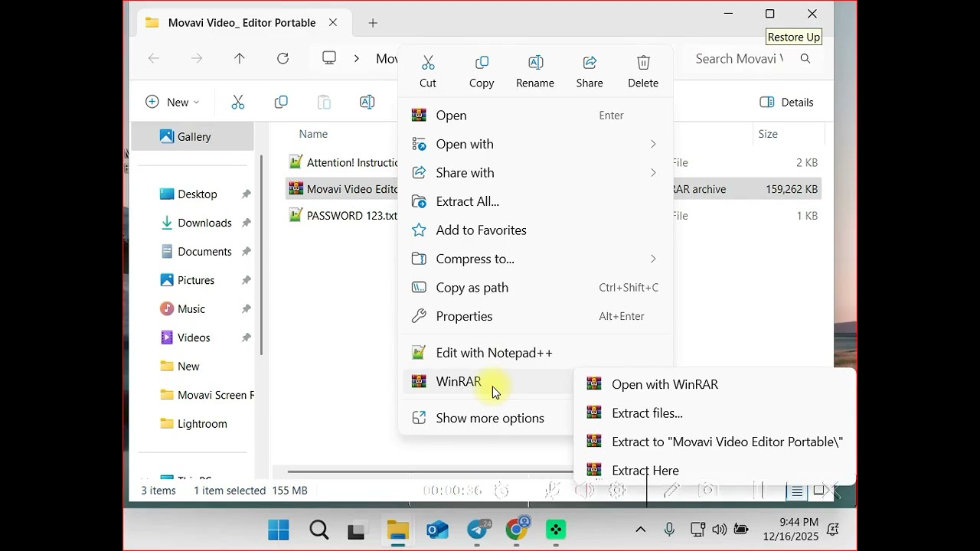
Task: Toggle the pin next to Downloads
Action: point(246,223)
